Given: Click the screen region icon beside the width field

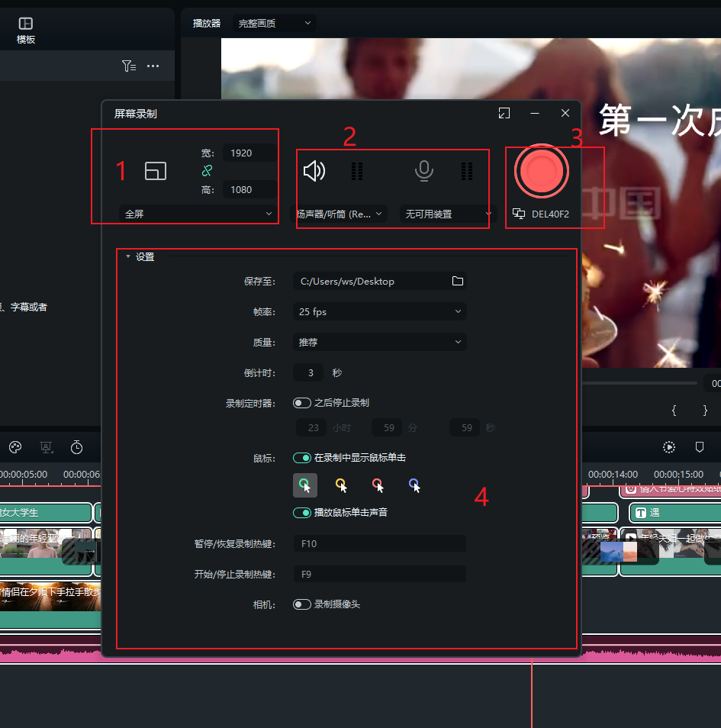Looking at the screenshot, I should click(x=156, y=171).
